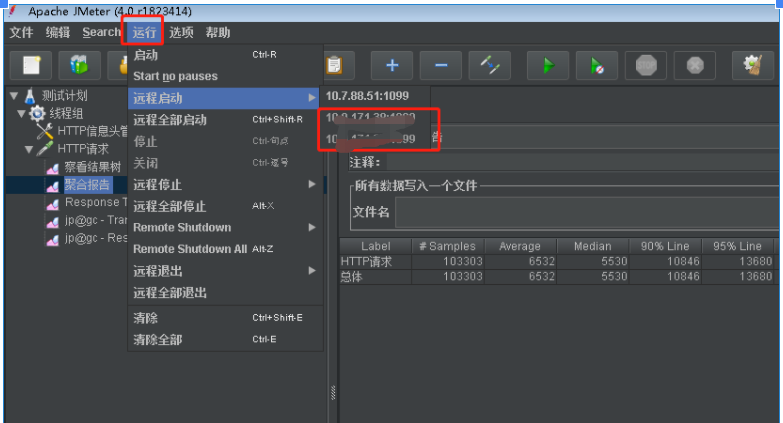Click the Response Times listener icon
The width and height of the screenshot is (783, 423).
pos(52,204)
